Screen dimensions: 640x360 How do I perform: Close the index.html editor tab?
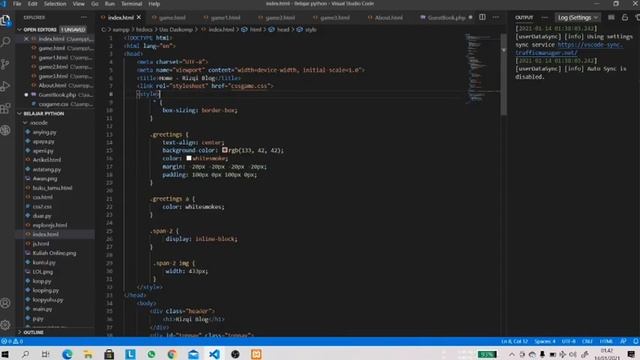click(x=139, y=18)
